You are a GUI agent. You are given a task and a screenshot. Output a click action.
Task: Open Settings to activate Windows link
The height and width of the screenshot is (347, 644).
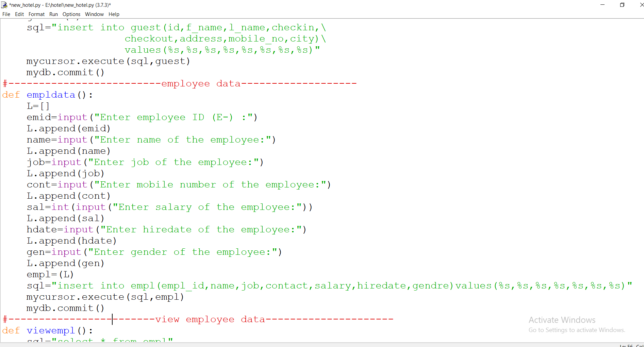pyautogui.click(x=576, y=330)
